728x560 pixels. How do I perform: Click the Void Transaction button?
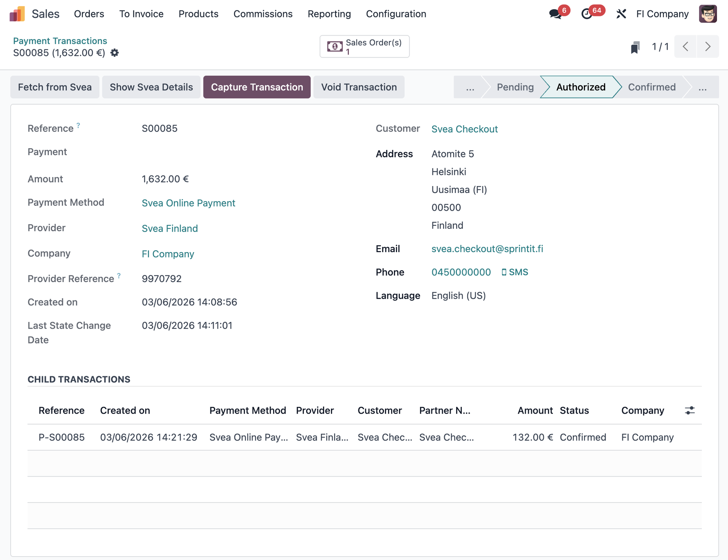(x=359, y=87)
